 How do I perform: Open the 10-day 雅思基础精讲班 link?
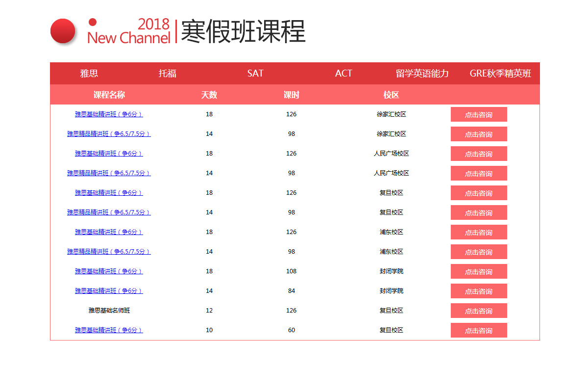(109, 330)
